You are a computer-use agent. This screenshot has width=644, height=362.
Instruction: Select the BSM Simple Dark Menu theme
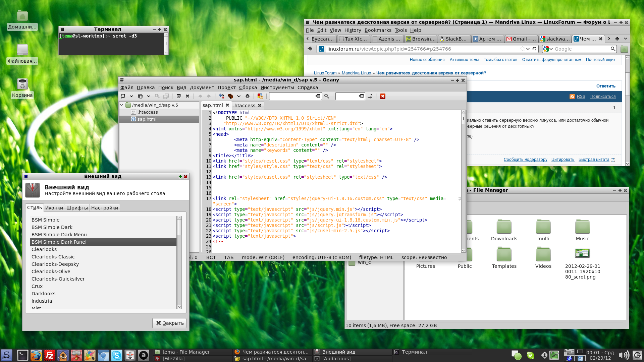tap(103, 235)
